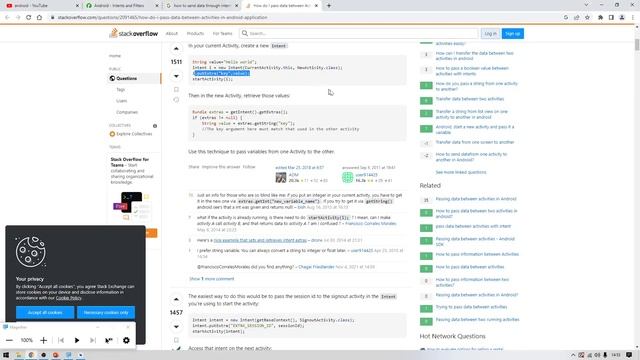
Task: Open the About menu item
Action: (x=171, y=33)
